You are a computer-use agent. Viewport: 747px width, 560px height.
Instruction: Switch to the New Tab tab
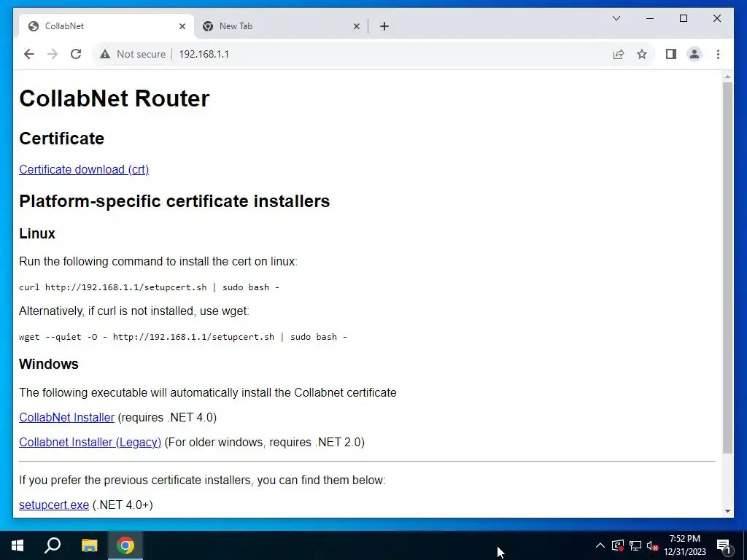[x=281, y=26]
